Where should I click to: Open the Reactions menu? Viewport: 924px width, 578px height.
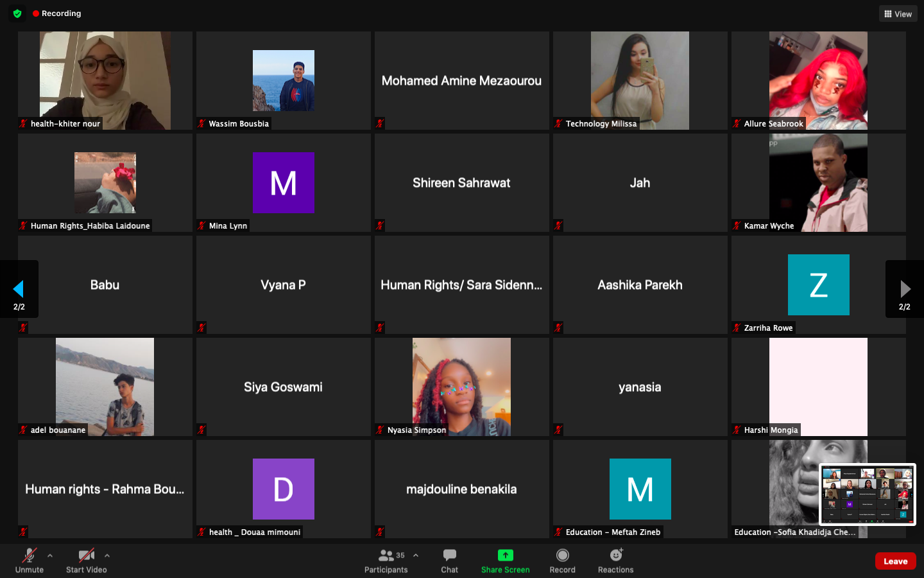pyautogui.click(x=615, y=560)
